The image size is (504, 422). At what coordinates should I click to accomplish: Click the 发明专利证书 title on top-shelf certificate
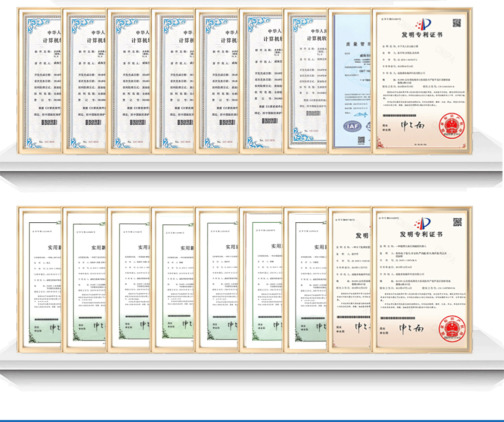click(x=421, y=35)
